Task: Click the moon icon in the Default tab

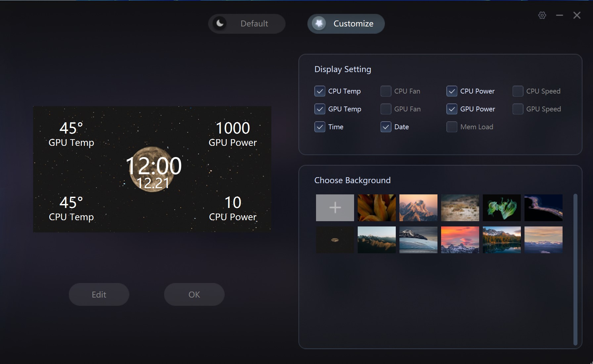Action: coord(220,23)
